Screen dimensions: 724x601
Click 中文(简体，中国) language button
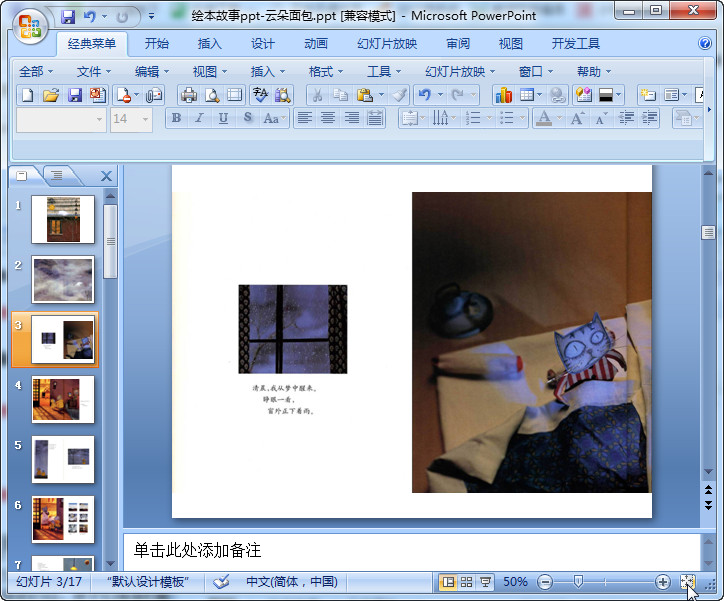pos(292,582)
